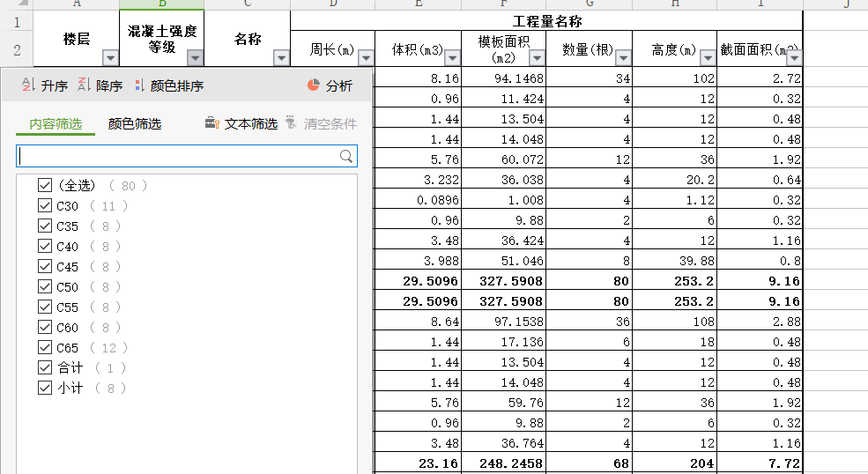Uncheck the C50 checkbox
The width and height of the screenshot is (868, 474).
click(x=45, y=287)
